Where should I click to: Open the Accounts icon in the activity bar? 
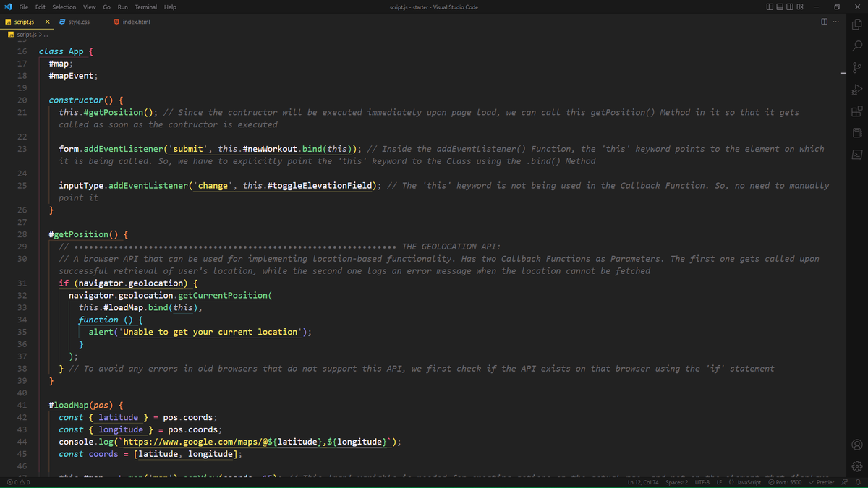[857, 445]
